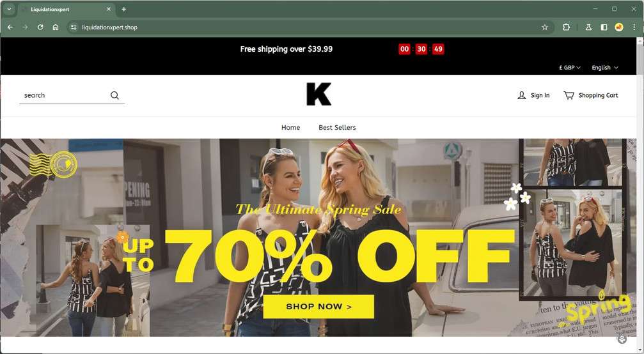Reload the page
This screenshot has width=644, height=354.
pyautogui.click(x=40, y=27)
